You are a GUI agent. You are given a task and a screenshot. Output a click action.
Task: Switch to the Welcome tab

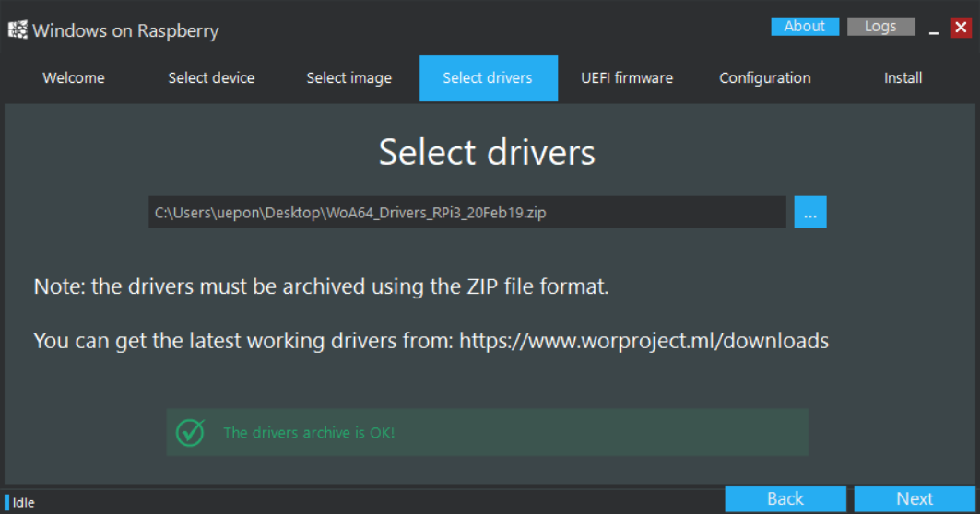tap(74, 78)
